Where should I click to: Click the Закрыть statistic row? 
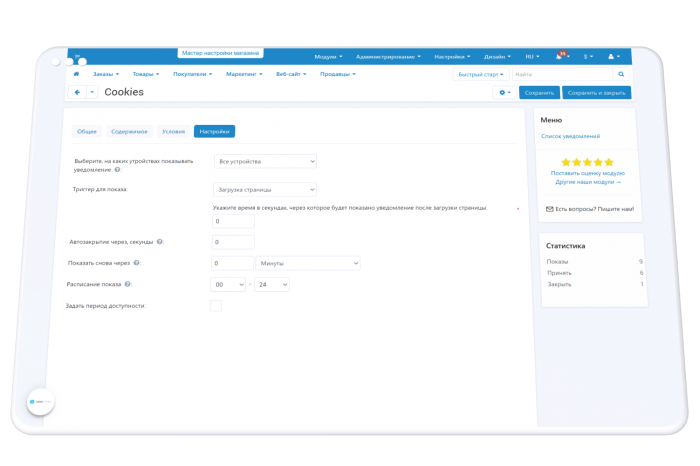click(596, 284)
